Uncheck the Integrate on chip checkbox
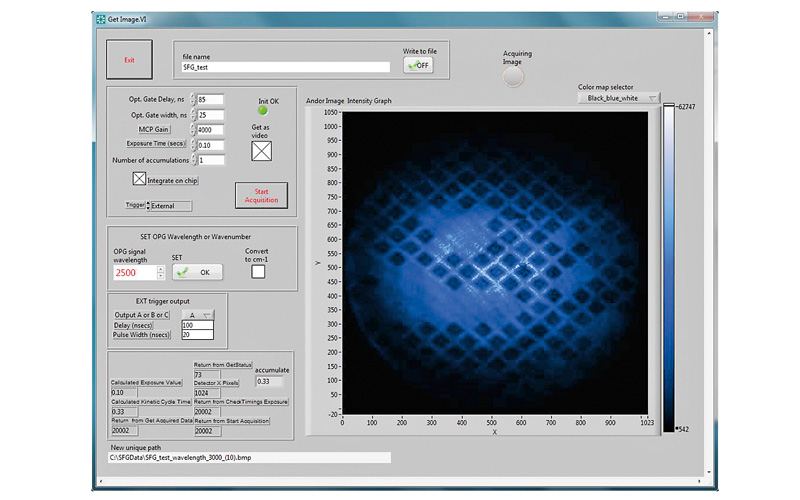The width and height of the screenshot is (800, 500). click(140, 179)
